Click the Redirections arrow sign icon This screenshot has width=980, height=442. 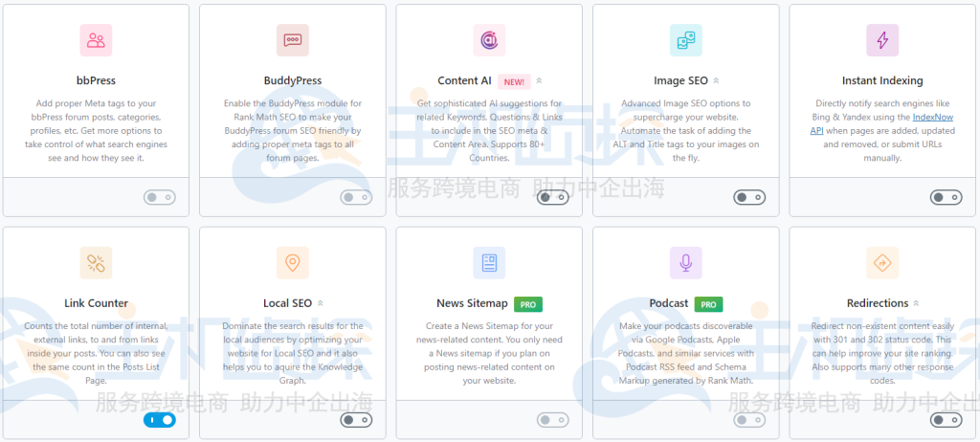pyautogui.click(x=881, y=262)
